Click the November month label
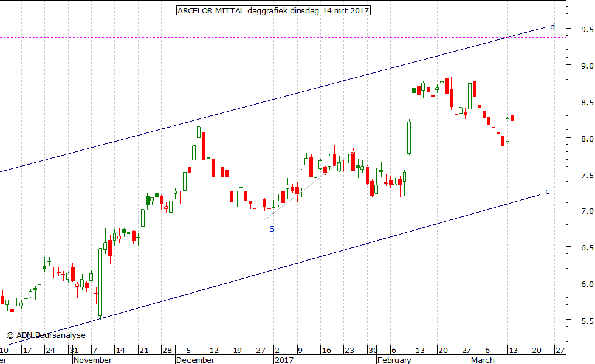 point(92,360)
